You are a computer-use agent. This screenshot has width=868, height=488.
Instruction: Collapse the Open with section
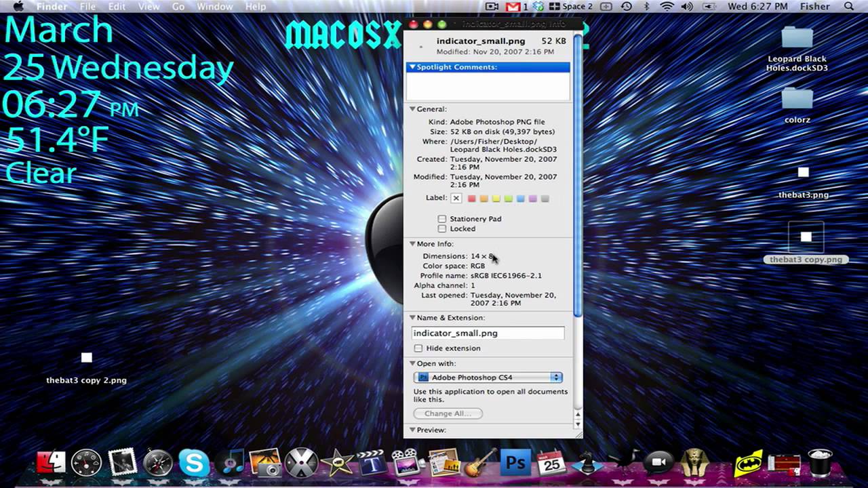(x=412, y=364)
